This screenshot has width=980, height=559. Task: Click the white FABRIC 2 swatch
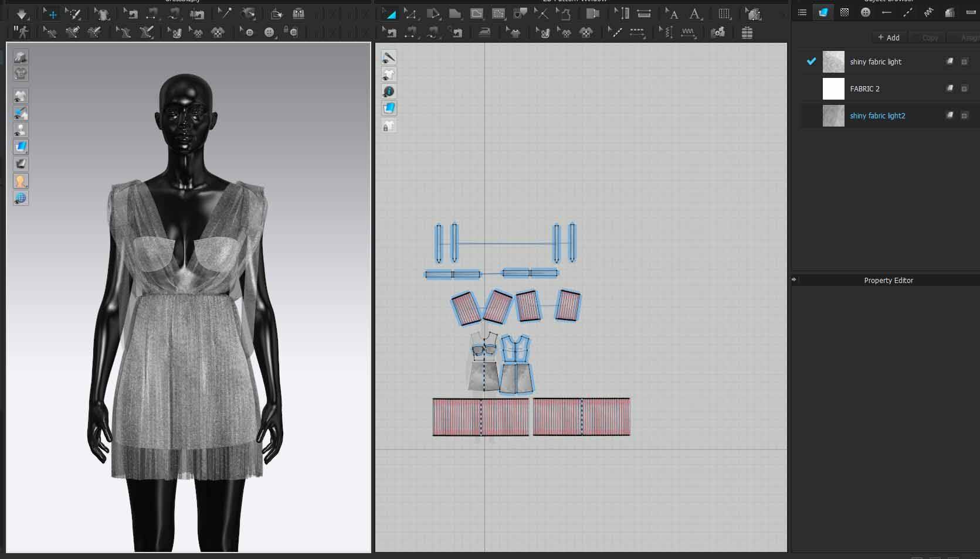[833, 88]
